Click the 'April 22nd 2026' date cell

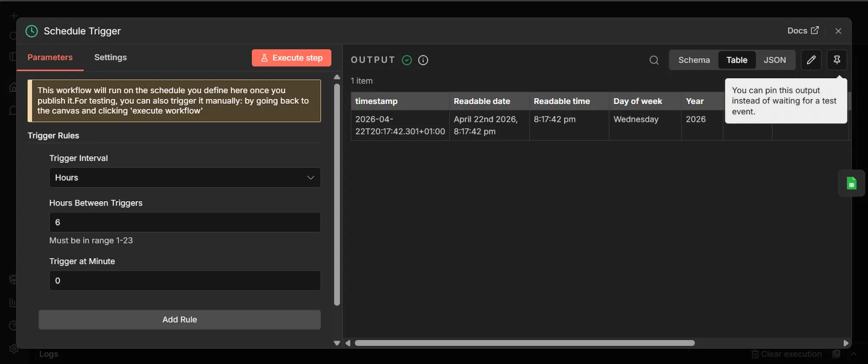pos(489,125)
